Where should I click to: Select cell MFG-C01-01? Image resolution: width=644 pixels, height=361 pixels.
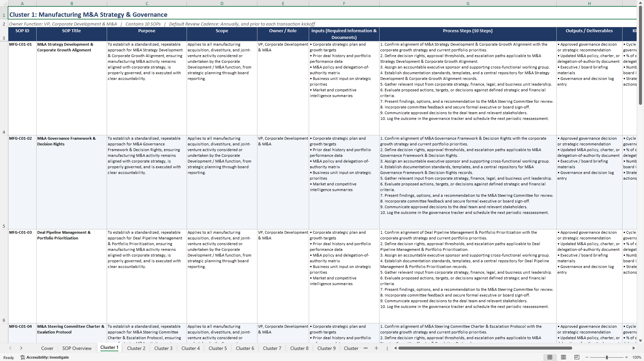pos(22,88)
